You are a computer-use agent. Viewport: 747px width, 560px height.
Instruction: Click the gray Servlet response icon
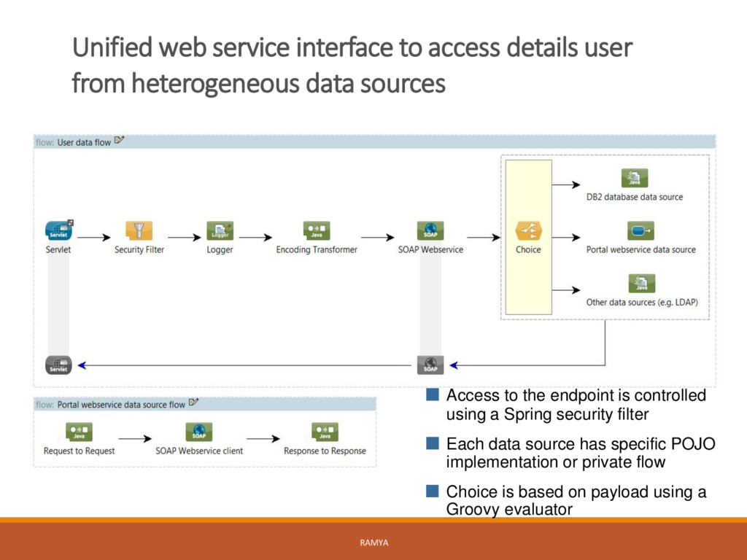[x=58, y=365]
